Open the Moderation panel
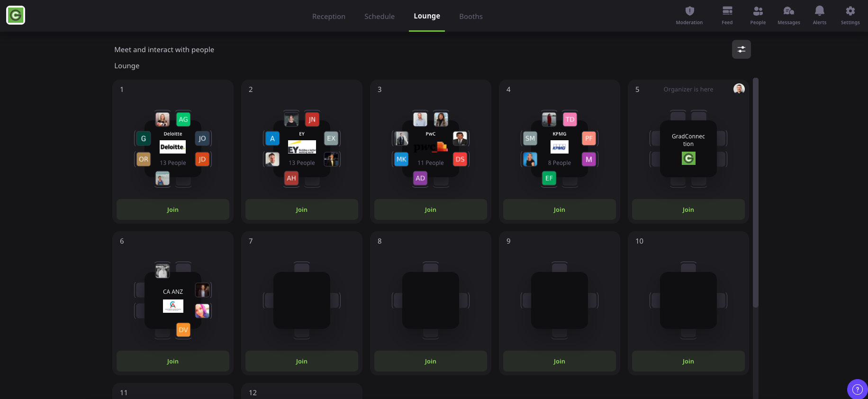868x399 pixels. [x=689, y=16]
